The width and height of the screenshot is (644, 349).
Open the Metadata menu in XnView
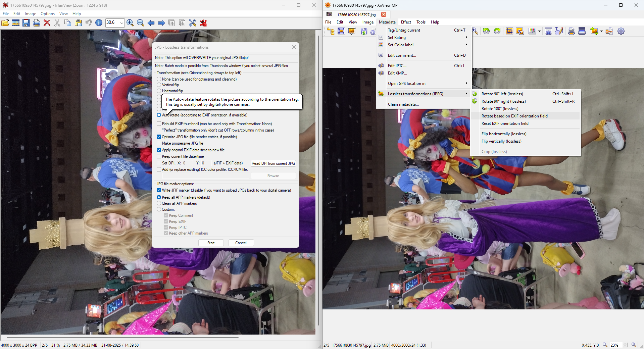click(387, 22)
